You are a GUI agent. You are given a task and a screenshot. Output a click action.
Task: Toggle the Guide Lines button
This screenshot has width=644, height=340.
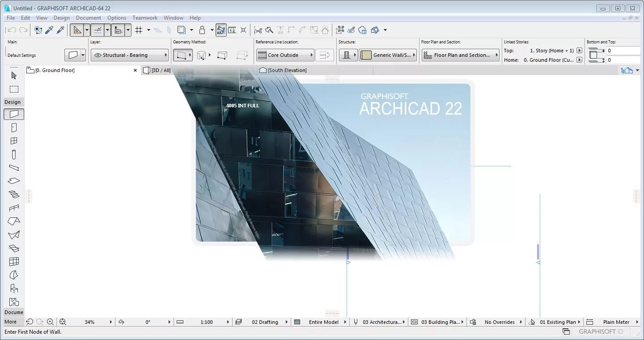click(x=77, y=30)
